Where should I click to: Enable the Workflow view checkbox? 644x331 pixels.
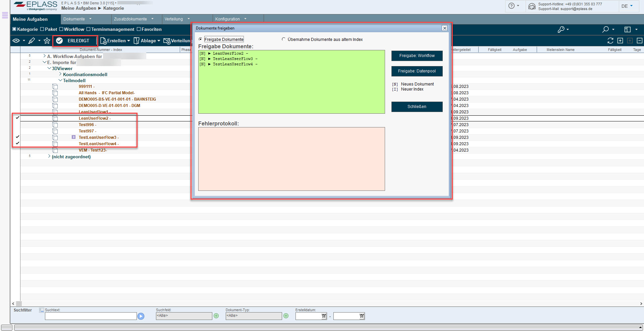(x=61, y=29)
